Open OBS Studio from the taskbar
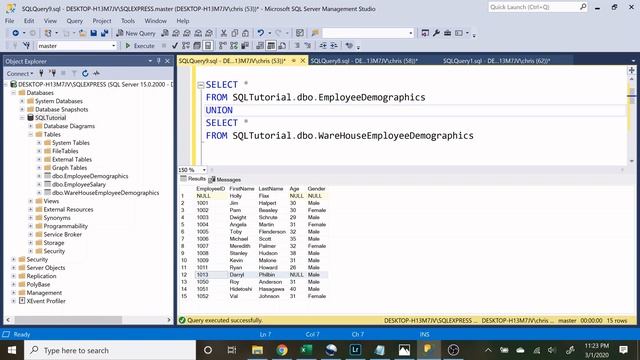This screenshot has width=640, height=360. (453, 350)
